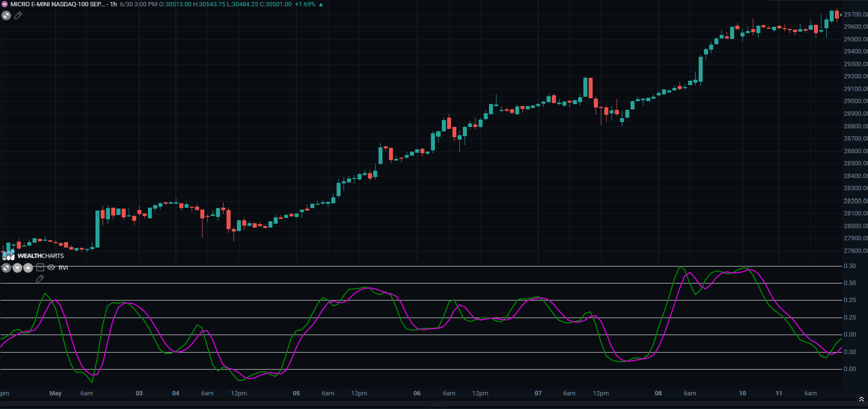Screen dimensions: 868x409
Task: Click the horizontal scrollbar below time axis
Action: [434, 403]
